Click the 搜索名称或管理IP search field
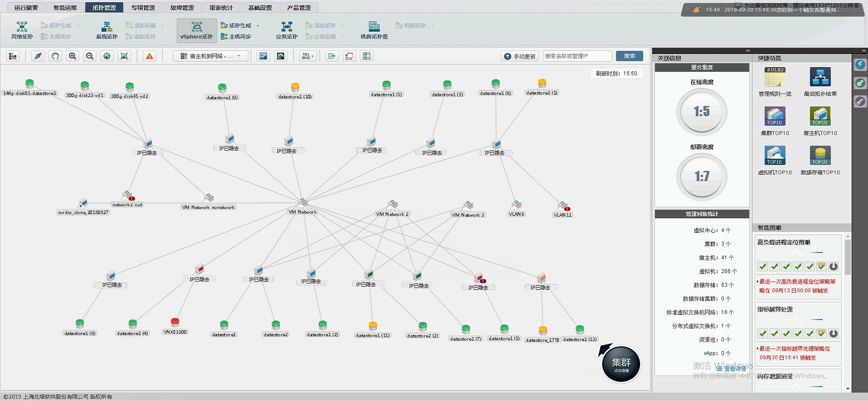868x401 pixels. (x=577, y=56)
